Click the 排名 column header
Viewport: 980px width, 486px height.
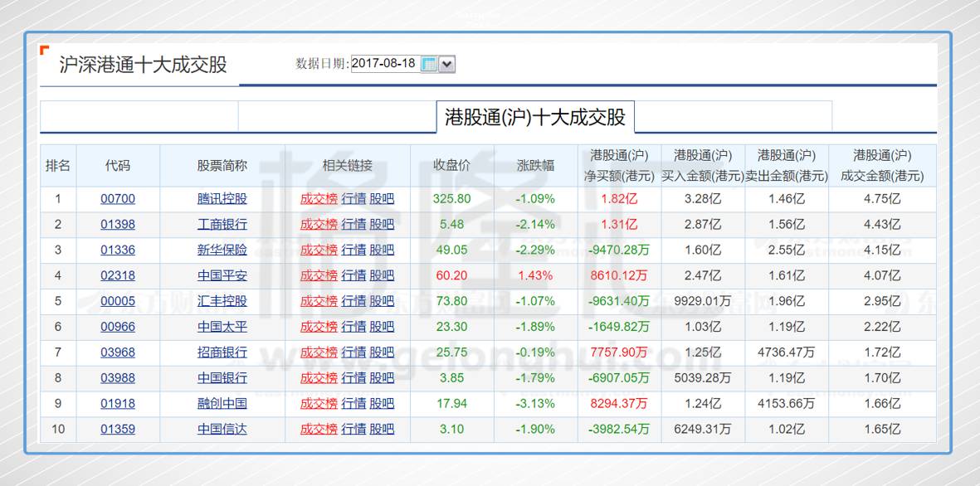pyautogui.click(x=58, y=166)
